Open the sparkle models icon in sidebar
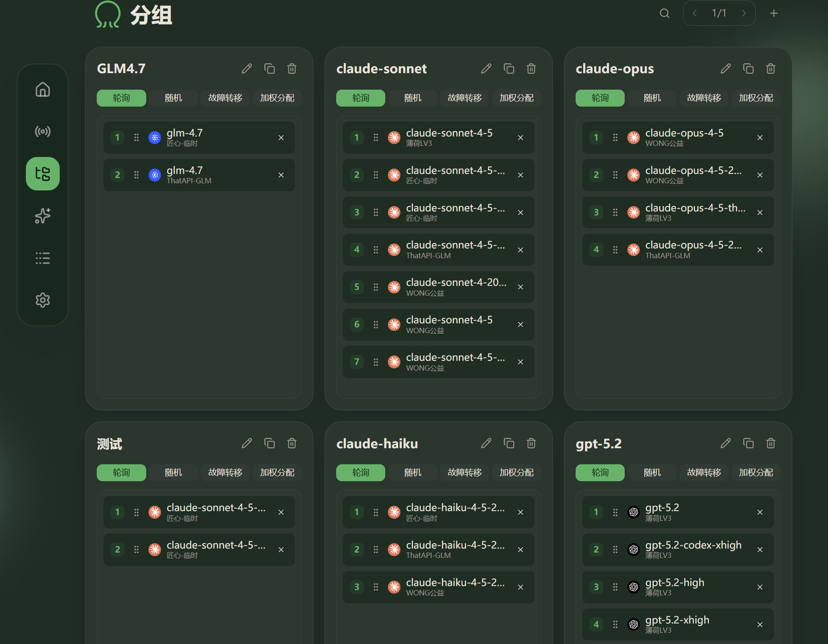The width and height of the screenshot is (828, 644). 43,216
